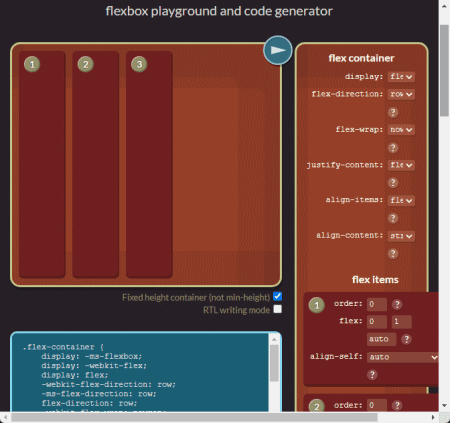Click help icon next to item 1 order

(397, 304)
